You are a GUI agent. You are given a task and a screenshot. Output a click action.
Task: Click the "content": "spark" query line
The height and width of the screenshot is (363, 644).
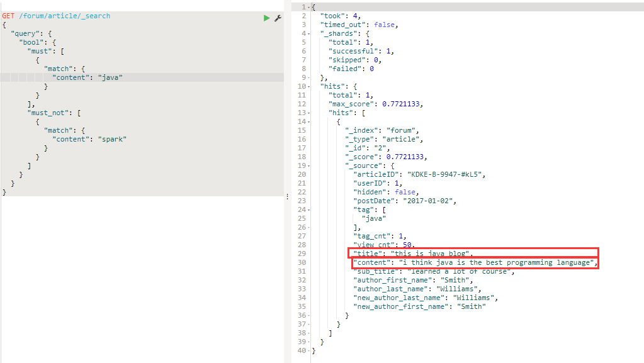[89, 139]
